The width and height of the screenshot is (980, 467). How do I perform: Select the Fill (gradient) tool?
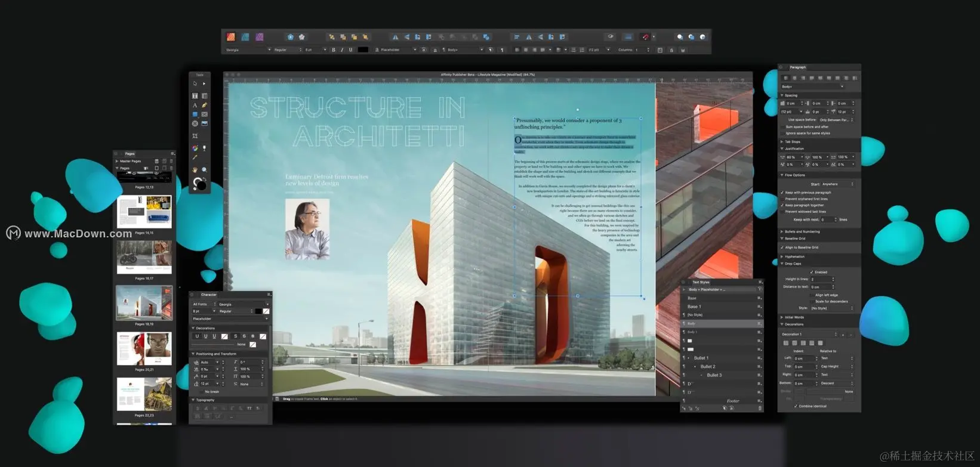click(x=195, y=148)
